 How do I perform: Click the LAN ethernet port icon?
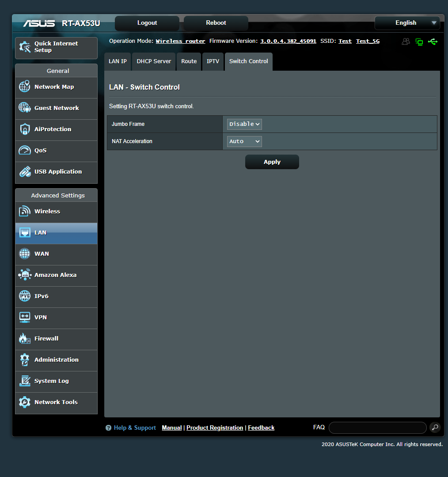pyautogui.click(x=25, y=232)
